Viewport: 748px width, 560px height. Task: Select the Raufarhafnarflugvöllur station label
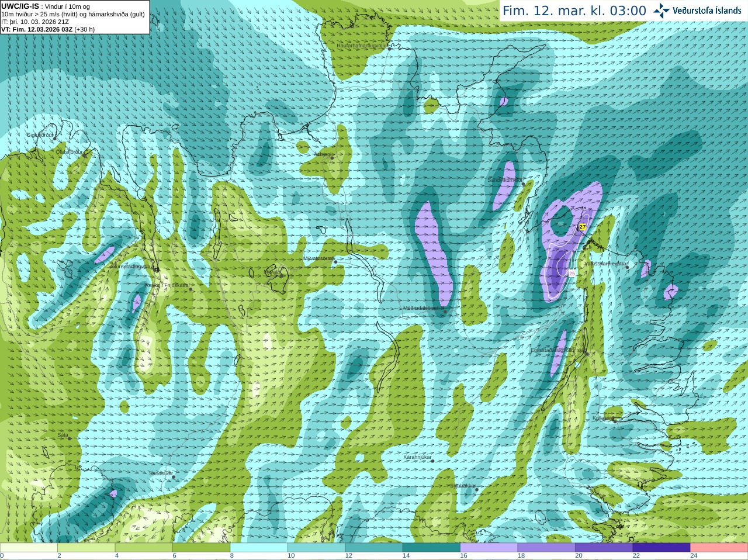tap(362, 45)
